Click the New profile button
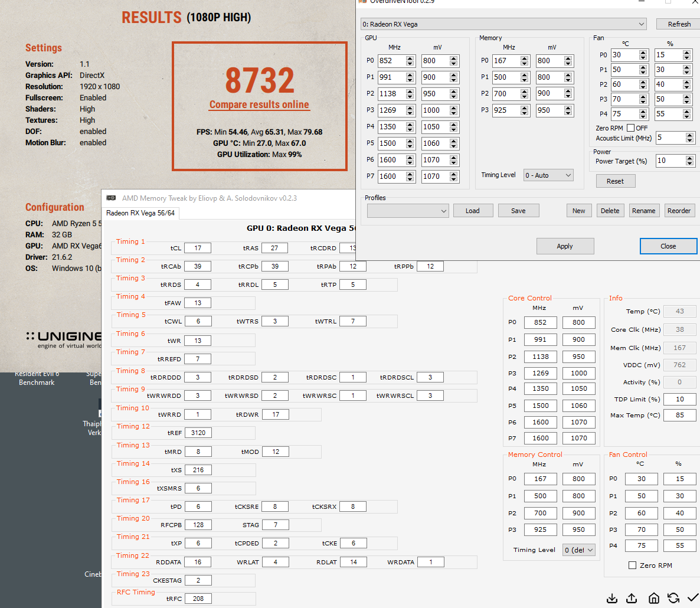The image size is (700, 608). (x=578, y=211)
